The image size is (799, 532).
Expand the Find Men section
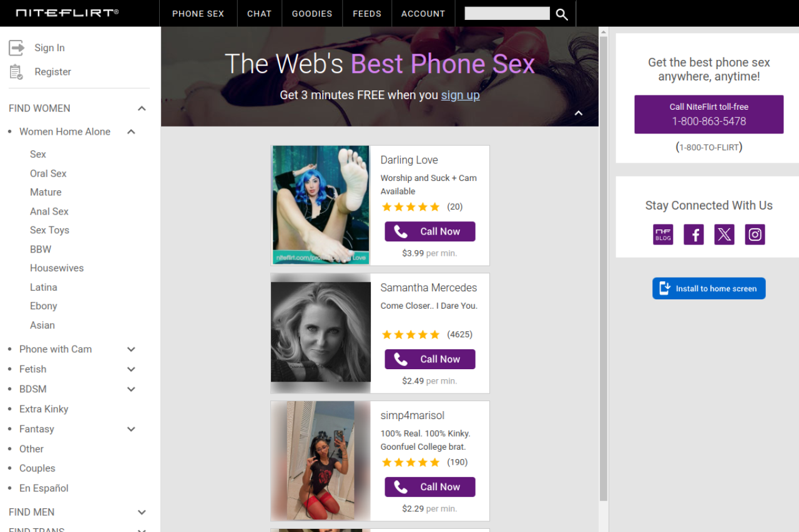point(142,512)
